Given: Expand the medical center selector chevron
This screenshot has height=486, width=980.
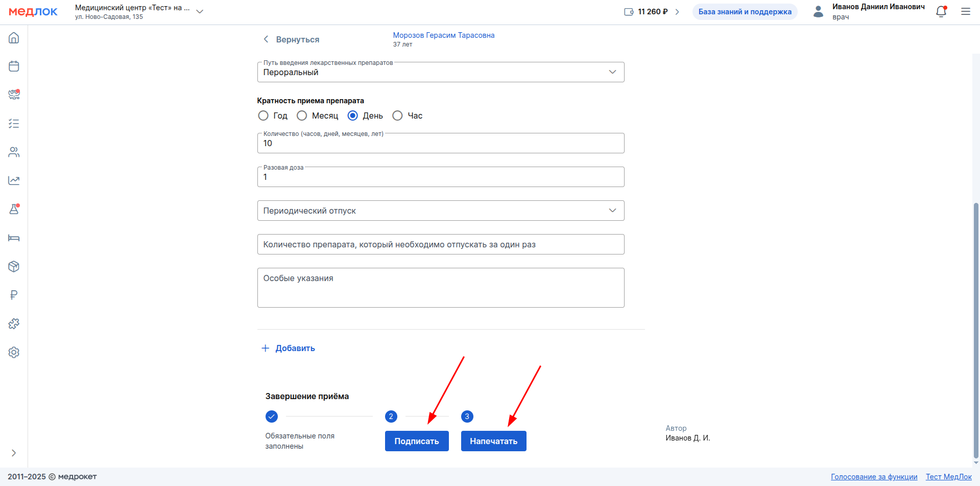Looking at the screenshot, I should [x=200, y=12].
